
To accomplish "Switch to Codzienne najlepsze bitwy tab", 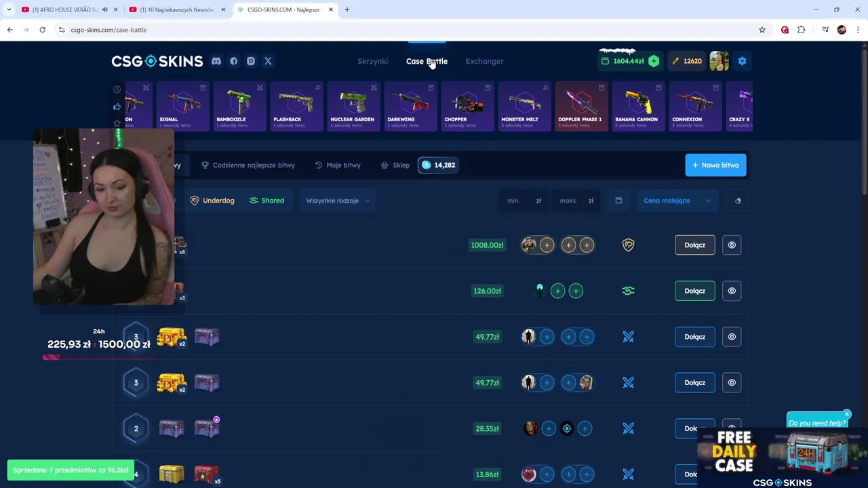I will (x=248, y=165).
